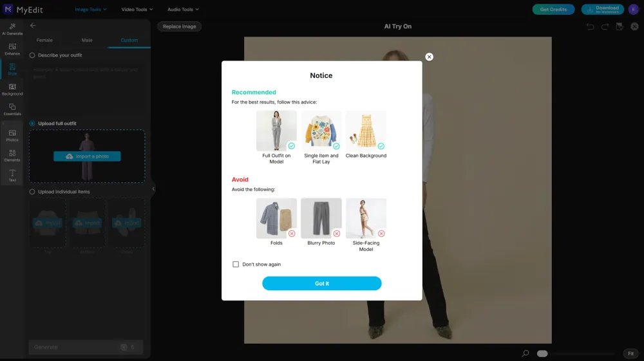
Task: Select the Describe your outfit option
Action: point(32,55)
